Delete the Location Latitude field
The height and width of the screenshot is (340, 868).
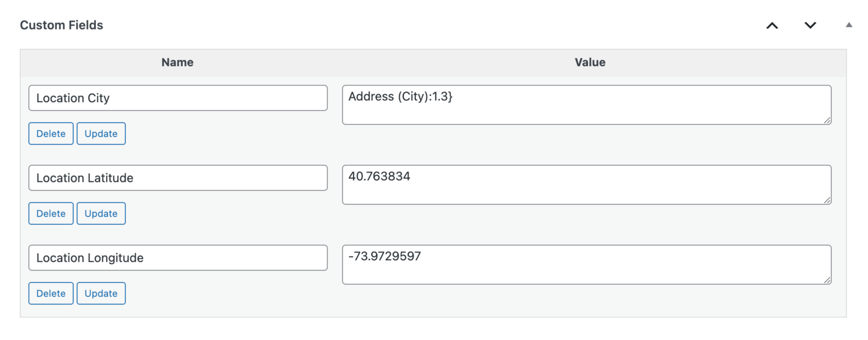point(51,214)
